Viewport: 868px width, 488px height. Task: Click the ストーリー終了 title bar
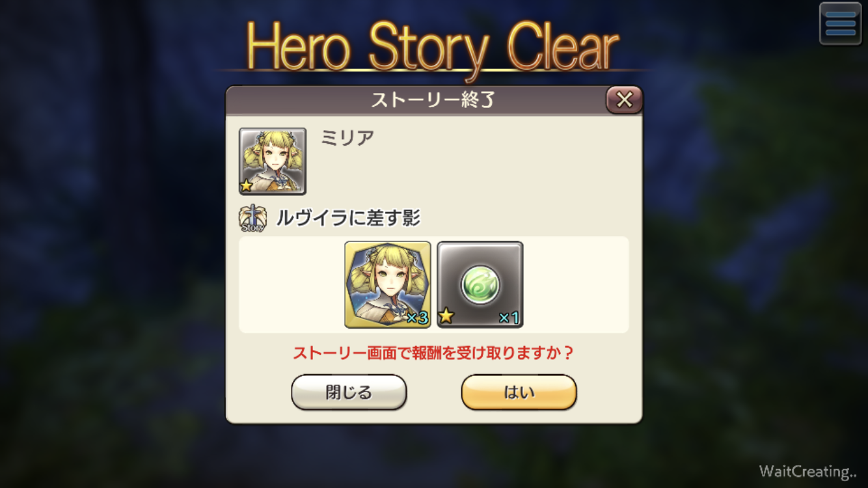(434, 100)
